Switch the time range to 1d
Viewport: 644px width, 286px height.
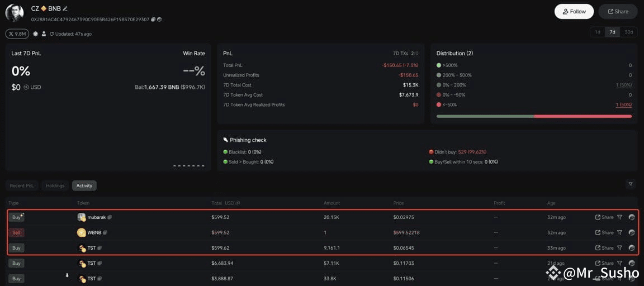tap(598, 32)
